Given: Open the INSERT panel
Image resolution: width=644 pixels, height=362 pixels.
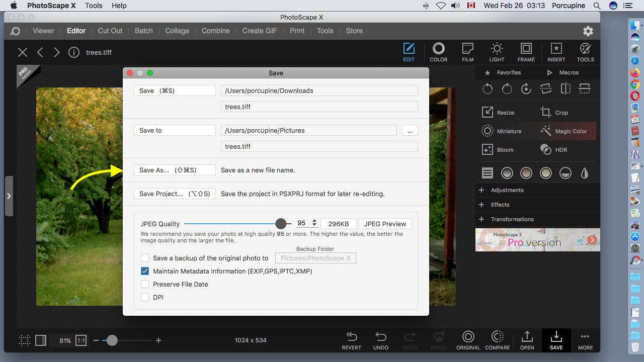Looking at the screenshot, I should click(556, 52).
